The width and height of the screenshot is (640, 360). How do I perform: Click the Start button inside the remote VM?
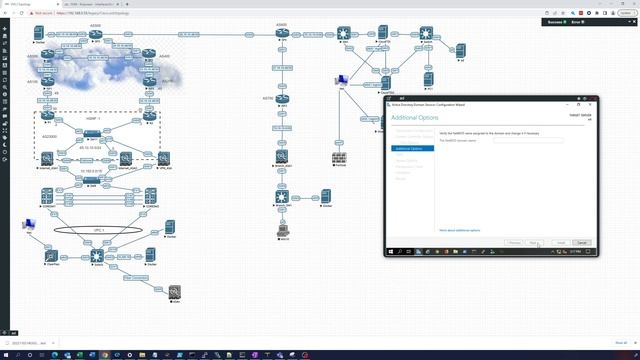pos(391,252)
